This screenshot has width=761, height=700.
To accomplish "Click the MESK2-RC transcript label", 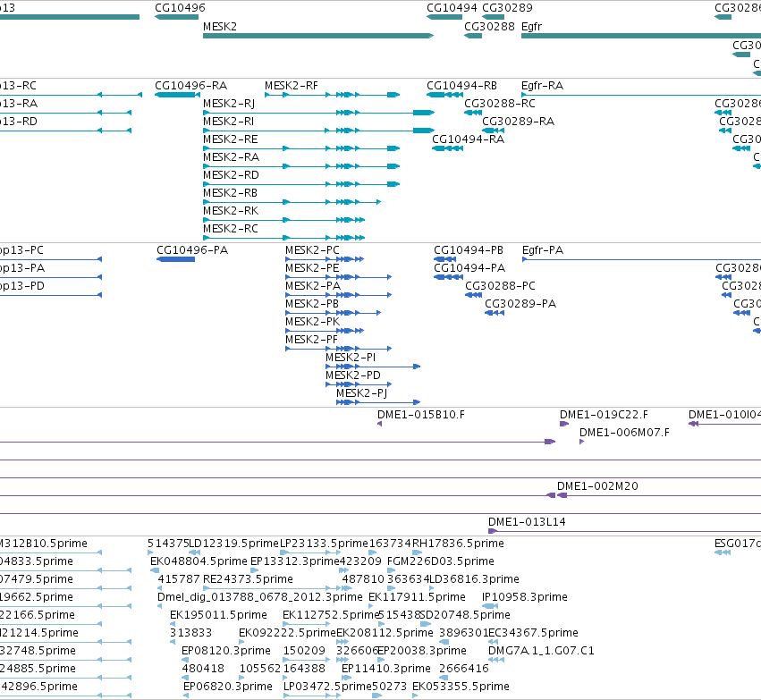I will tap(231, 229).
